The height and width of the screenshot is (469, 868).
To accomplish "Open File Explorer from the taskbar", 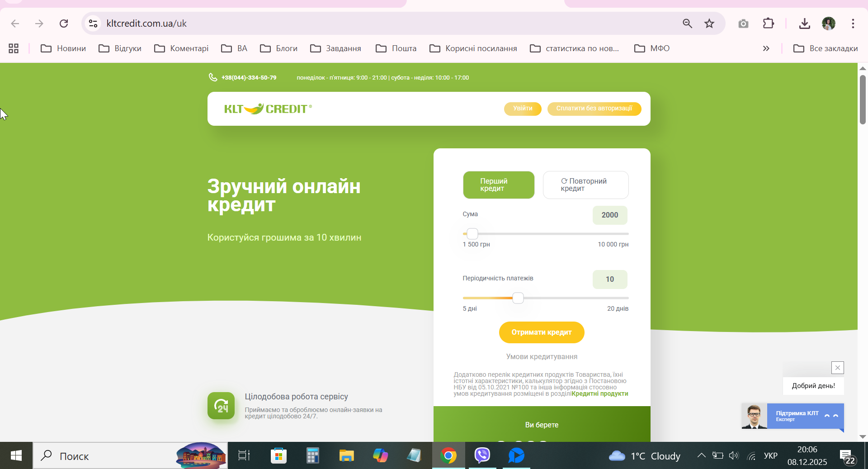I will click(347, 455).
